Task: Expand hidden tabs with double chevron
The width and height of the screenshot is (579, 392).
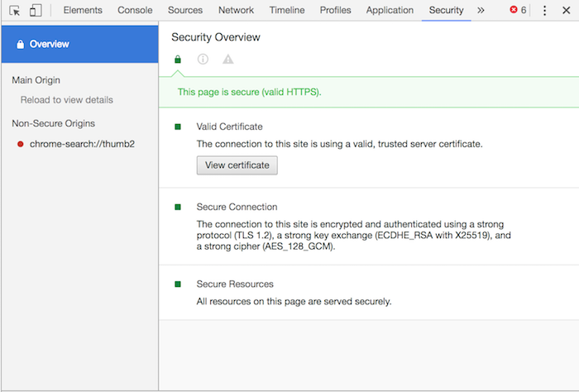Action: 481,11
